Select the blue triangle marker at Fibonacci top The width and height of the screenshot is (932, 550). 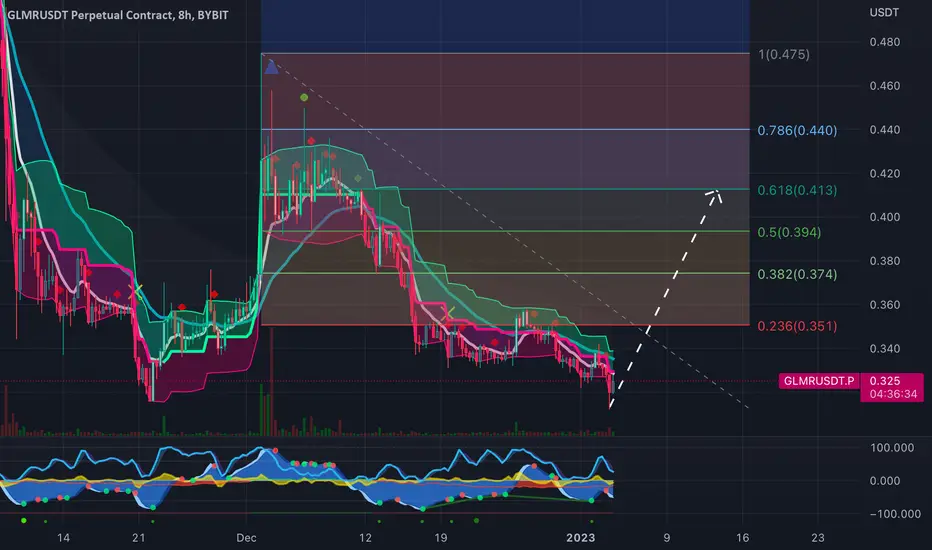pos(271,67)
